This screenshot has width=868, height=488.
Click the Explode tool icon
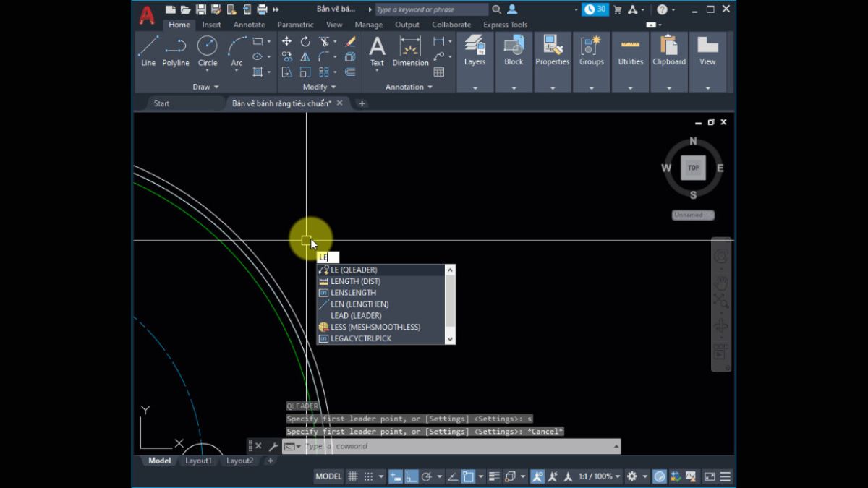[x=350, y=56]
